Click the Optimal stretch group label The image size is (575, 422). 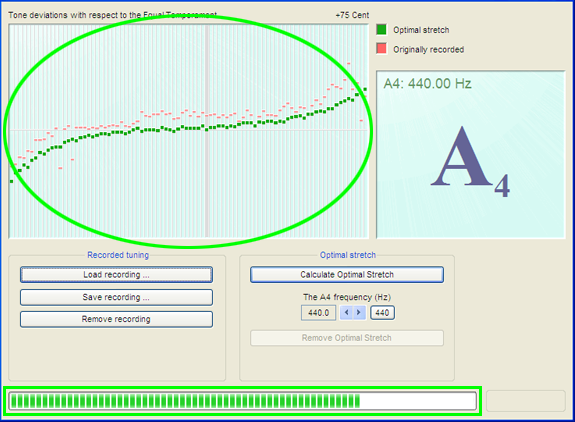(x=348, y=255)
